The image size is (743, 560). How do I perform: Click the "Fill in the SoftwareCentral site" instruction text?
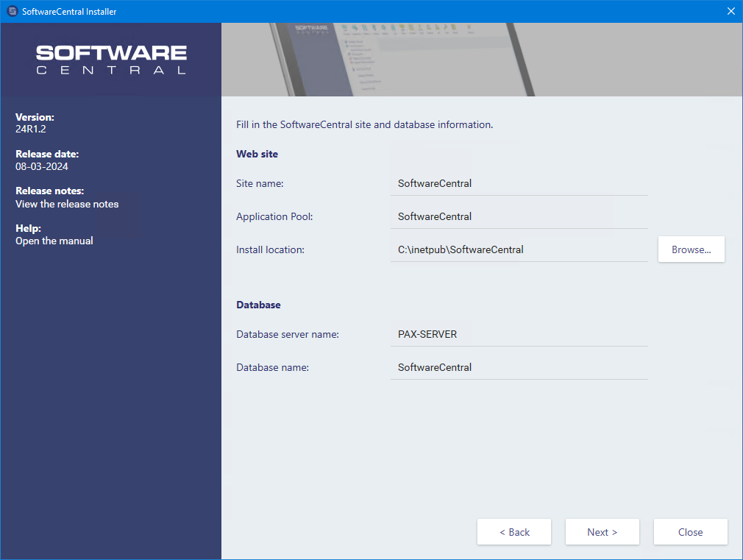(364, 124)
